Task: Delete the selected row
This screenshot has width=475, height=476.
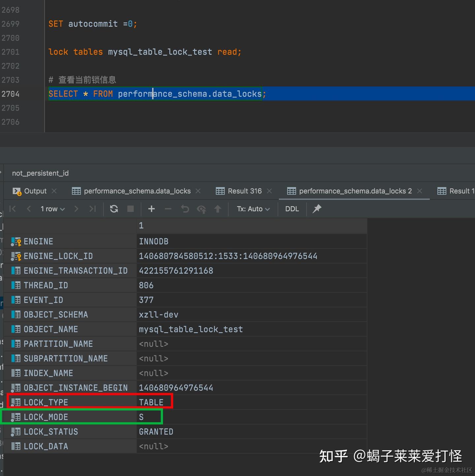Action: click(168, 209)
